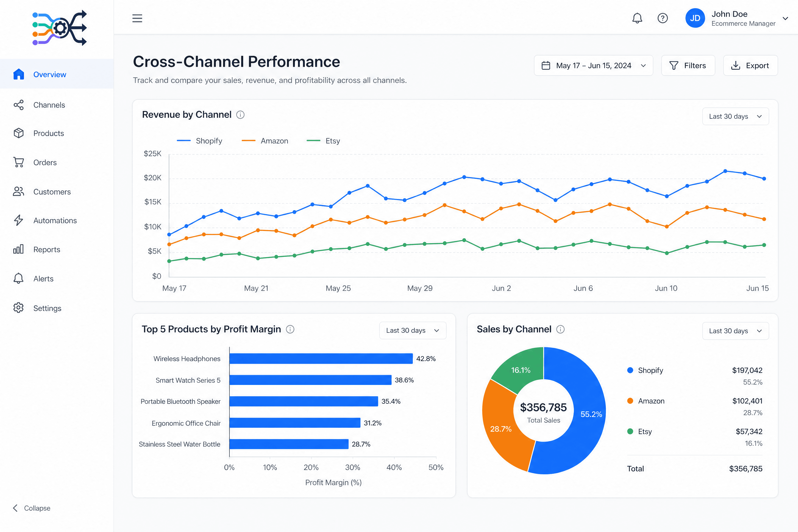Click info icon beside Revenue by Channel
This screenshot has width=798, height=532.
(x=240, y=115)
